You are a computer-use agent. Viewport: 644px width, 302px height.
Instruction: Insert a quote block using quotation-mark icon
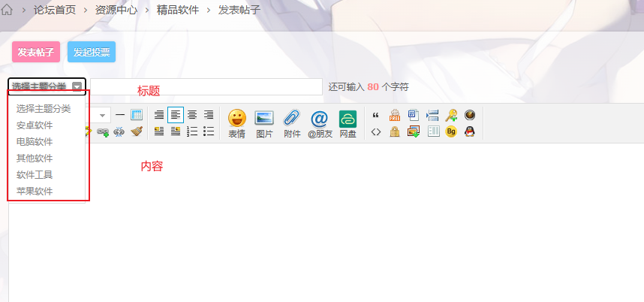click(x=376, y=115)
